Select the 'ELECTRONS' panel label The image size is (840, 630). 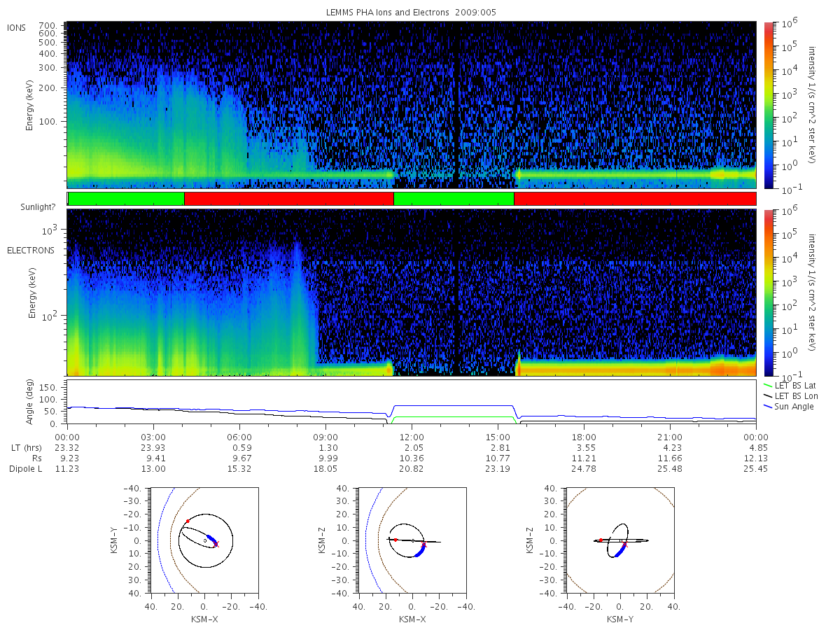(x=30, y=250)
